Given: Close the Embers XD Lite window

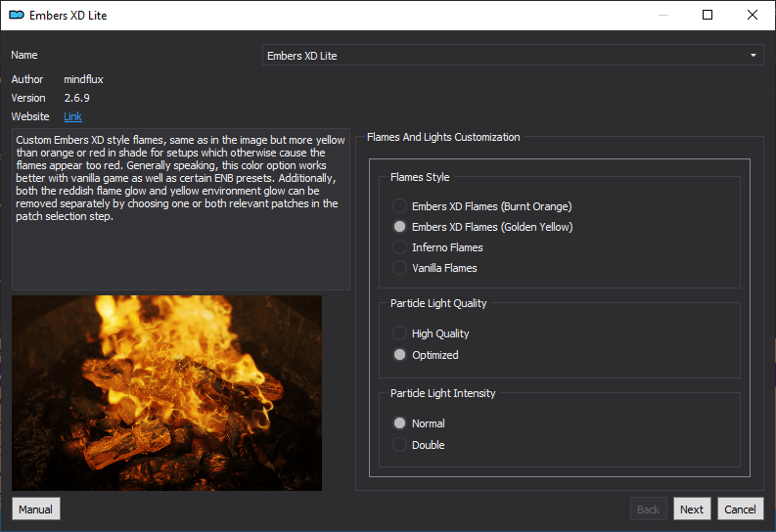Looking at the screenshot, I should (753, 15).
